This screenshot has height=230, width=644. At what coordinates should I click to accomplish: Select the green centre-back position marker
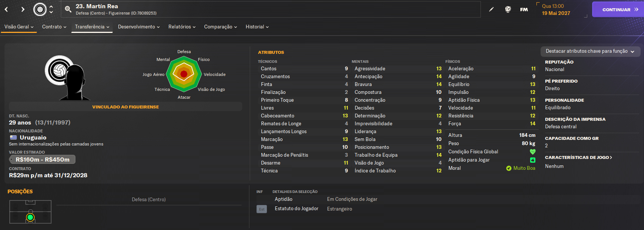coord(30,217)
